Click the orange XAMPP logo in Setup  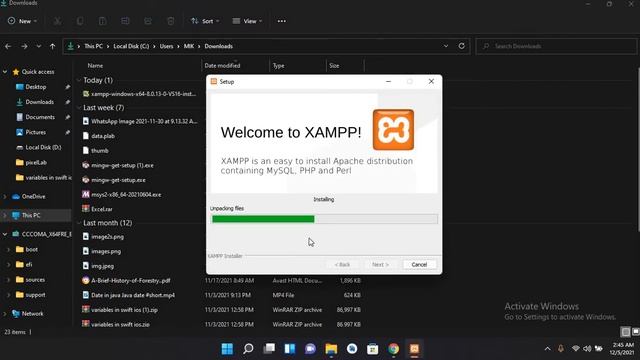click(x=393, y=129)
